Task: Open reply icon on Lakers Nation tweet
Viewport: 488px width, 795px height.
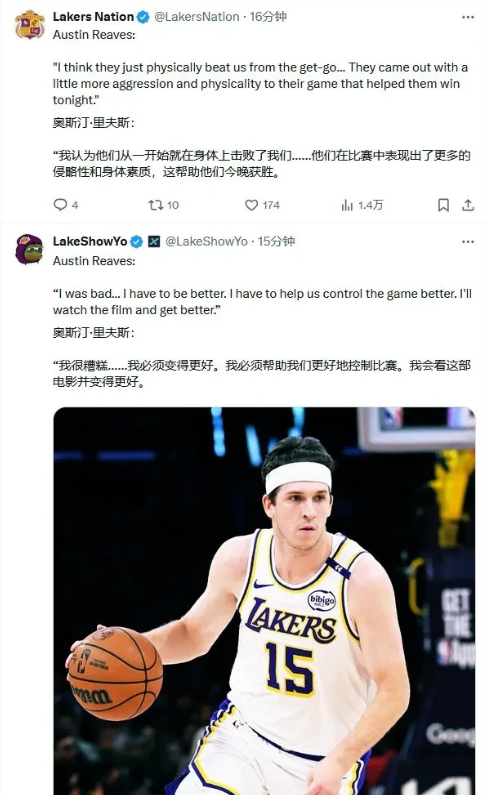Action: point(60,205)
